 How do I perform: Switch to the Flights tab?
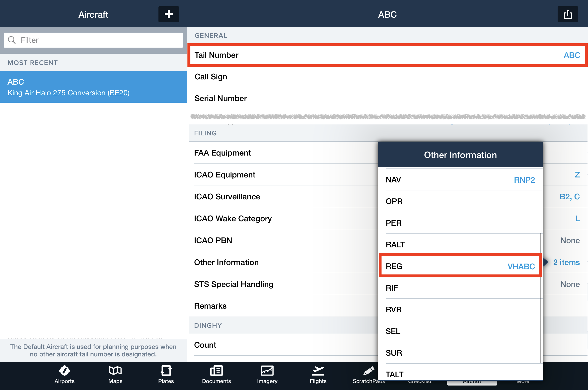click(318, 375)
